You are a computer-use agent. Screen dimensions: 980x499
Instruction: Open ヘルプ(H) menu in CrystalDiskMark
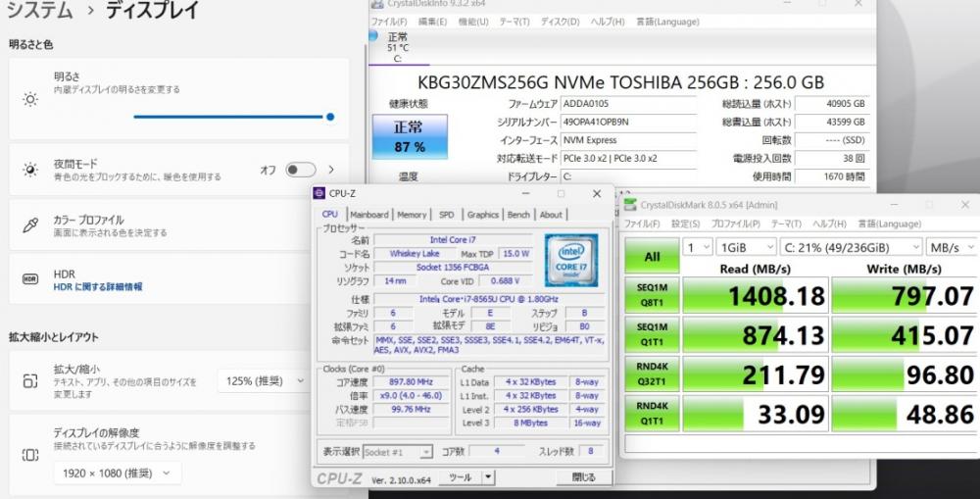[x=829, y=224]
